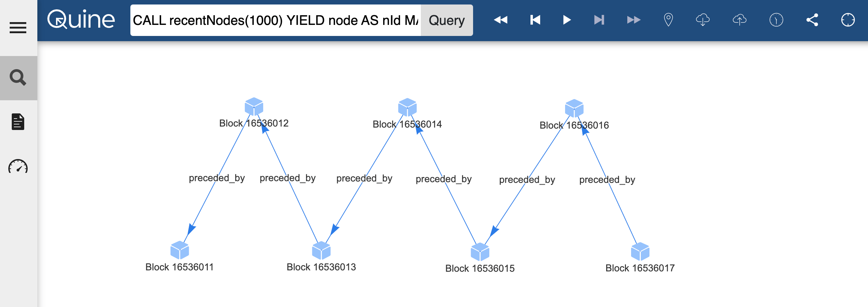Open the document page in sidebar
Screen dimensions: 868x307
coord(18,122)
